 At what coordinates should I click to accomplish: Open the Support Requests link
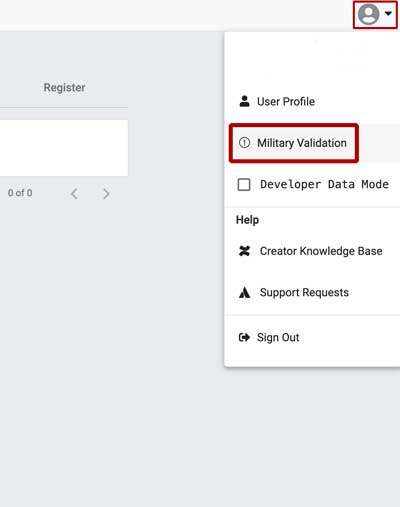[304, 292]
